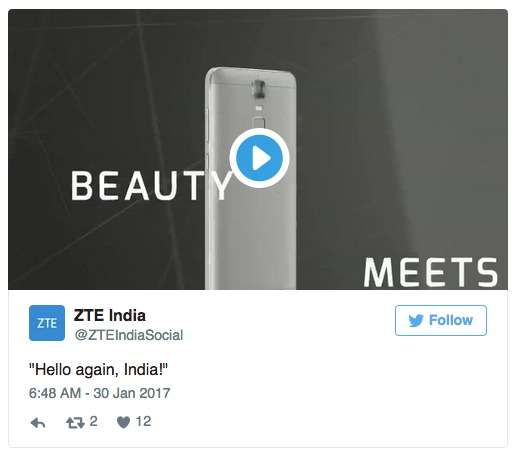
Task: Open the 6:48 AM - 30 Jan 2017 timestamp
Action: click(x=100, y=393)
